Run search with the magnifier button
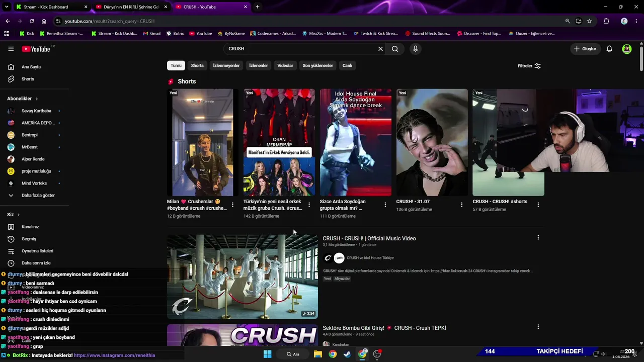Image resolution: width=644 pixels, height=362 pixels. 395,49
